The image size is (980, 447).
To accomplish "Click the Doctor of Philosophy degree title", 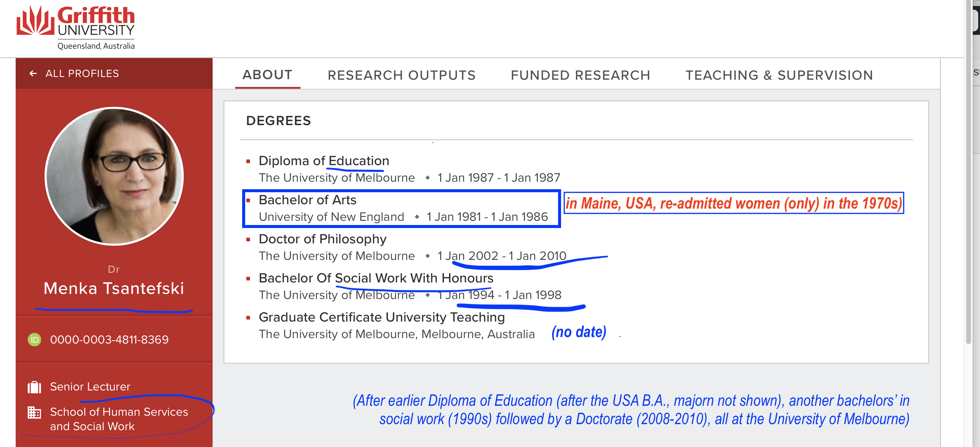I will 322,239.
